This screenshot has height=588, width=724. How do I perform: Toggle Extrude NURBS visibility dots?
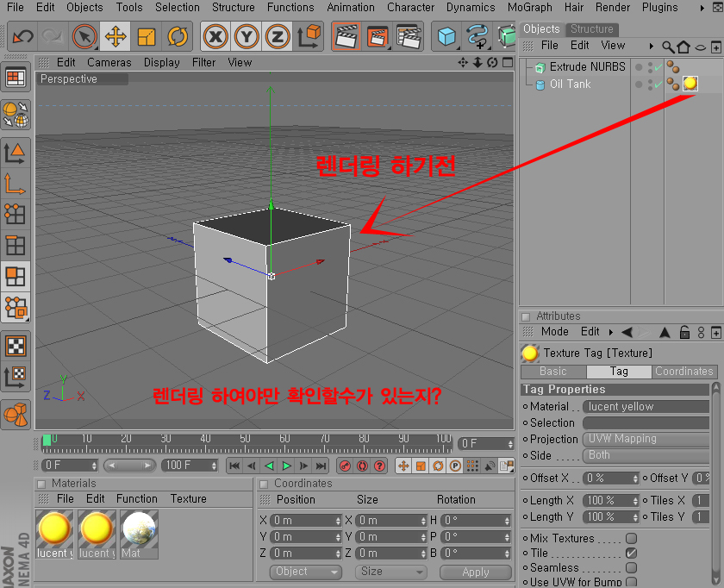650,67
